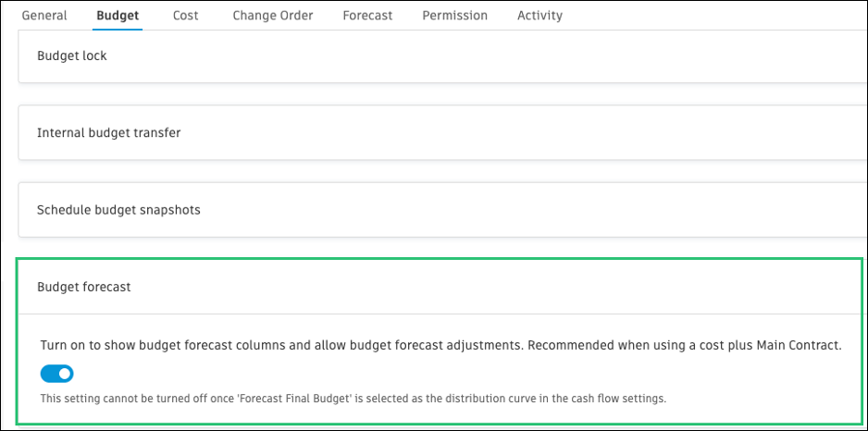The height and width of the screenshot is (431, 868).
Task: Click the 'Schedule budget snapshots' label text
Action: click(118, 210)
